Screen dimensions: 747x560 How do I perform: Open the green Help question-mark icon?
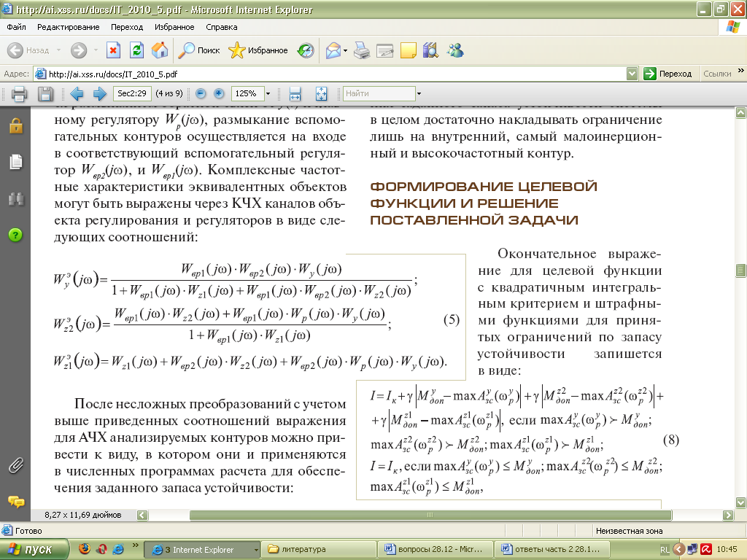[16, 235]
